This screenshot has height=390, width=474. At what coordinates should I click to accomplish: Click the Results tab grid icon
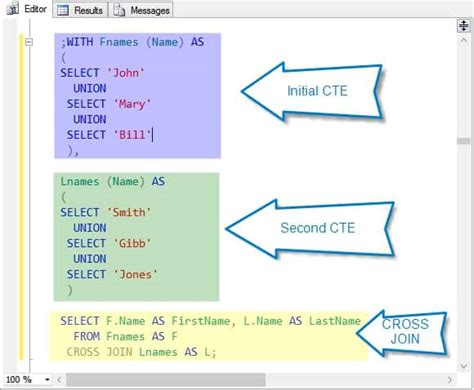pyautogui.click(x=63, y=10)
